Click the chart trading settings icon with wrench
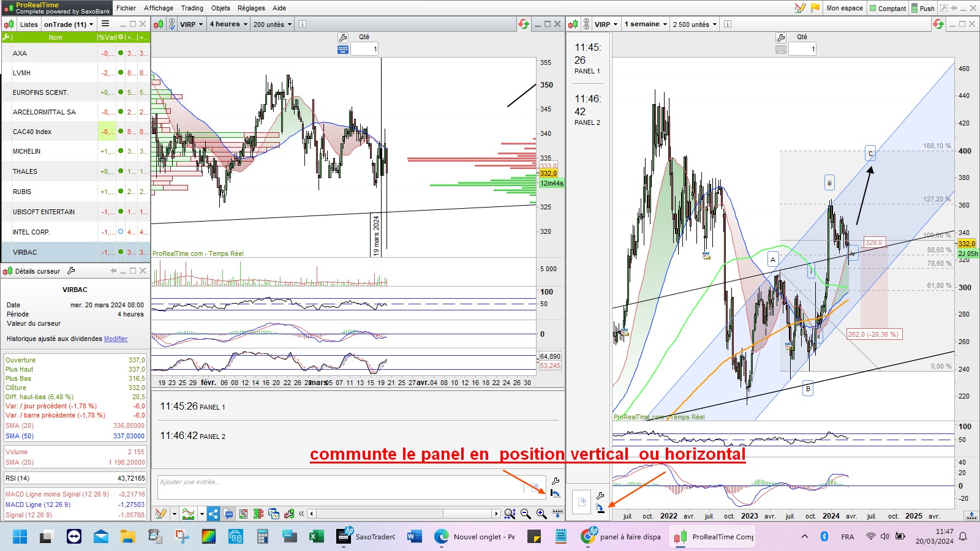The height and width of the screenshot is (551, 980). [x=288, y=514]
